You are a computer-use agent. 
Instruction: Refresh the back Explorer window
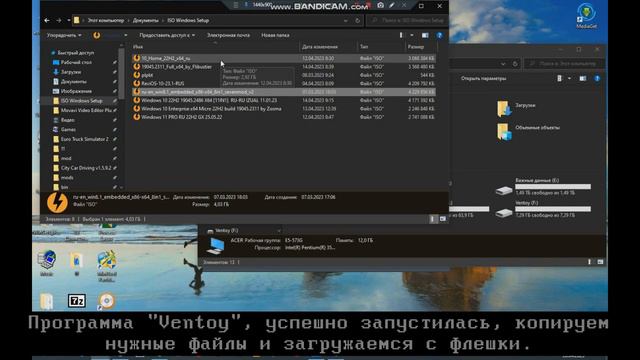pos(515,64)
